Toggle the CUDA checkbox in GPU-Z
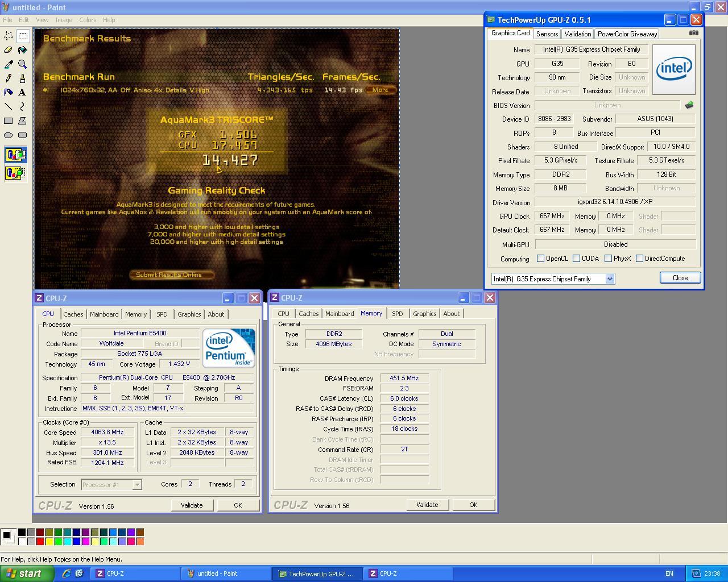This screenshot has height=582, width=728. click(x=577, y=259)
